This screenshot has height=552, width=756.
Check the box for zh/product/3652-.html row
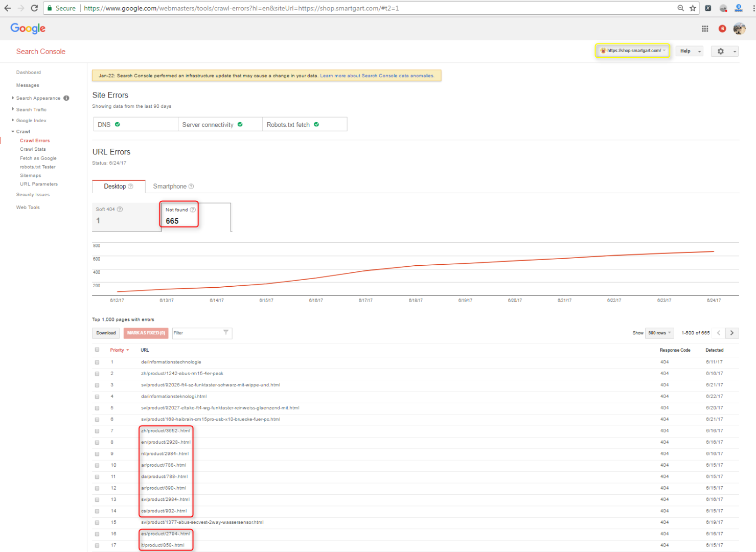point(97,431)
